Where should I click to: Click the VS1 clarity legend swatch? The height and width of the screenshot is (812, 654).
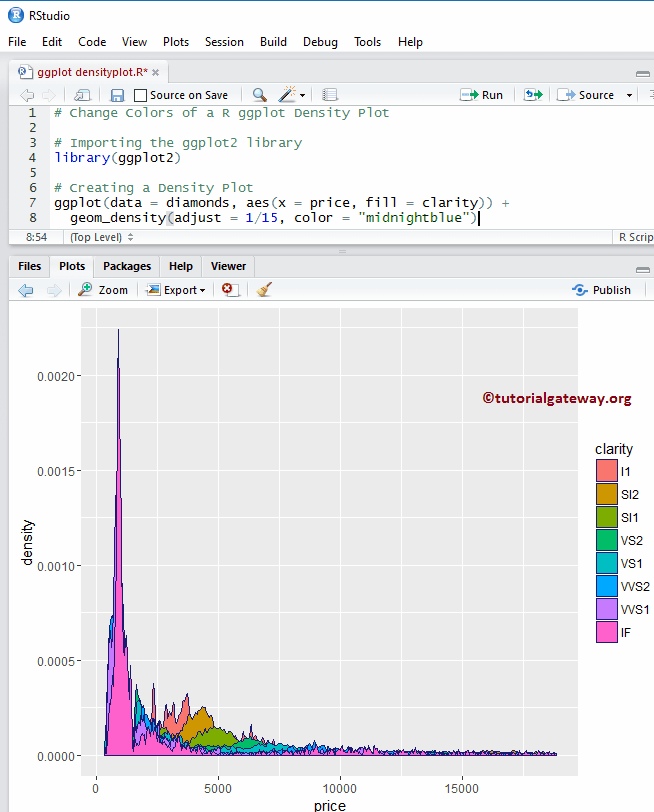pos(607,563)
